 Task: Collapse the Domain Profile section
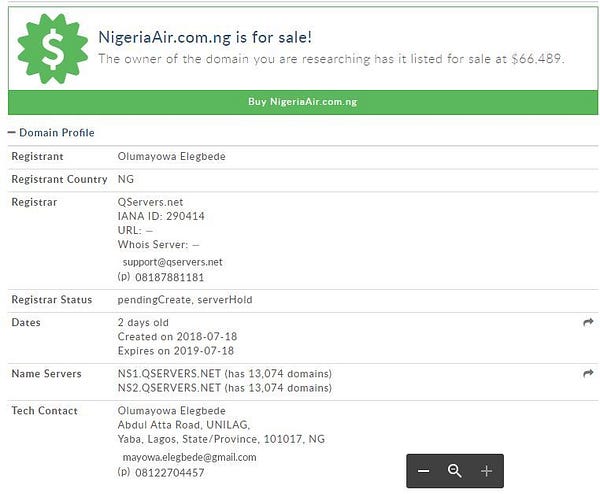[x=12, y=133]
